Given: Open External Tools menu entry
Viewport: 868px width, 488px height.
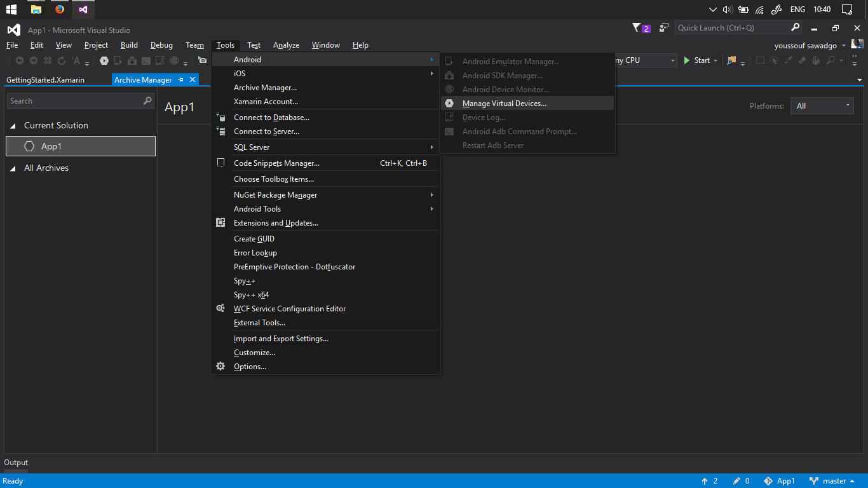Looking at the screenshot, I should point(326,323).
